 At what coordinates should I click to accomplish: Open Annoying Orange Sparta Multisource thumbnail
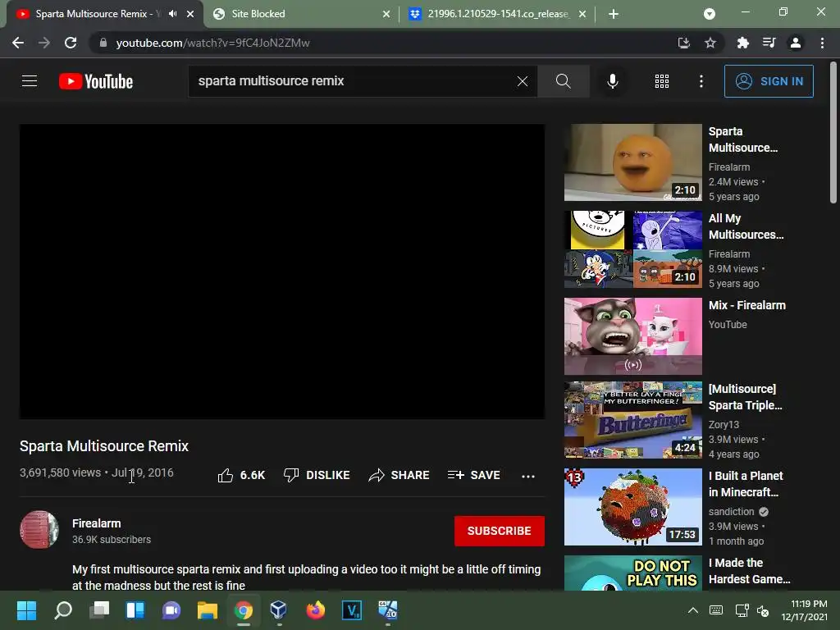[x=632, y=162]
